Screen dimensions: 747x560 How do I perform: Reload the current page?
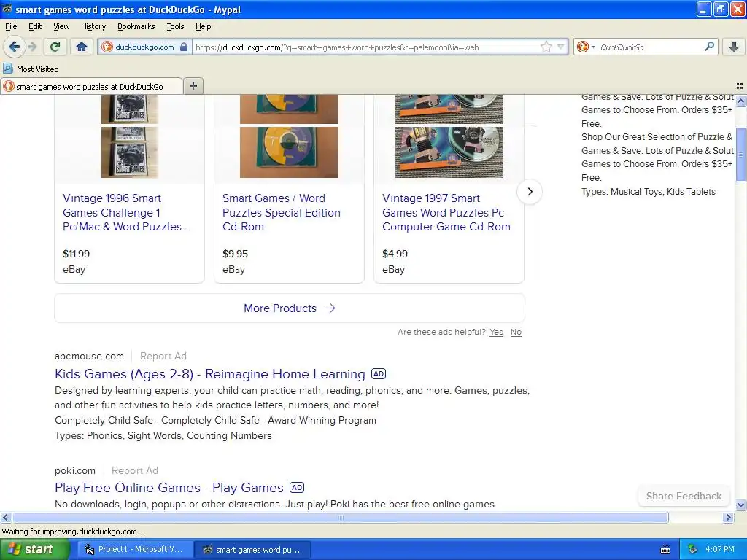[x=55, y=47]
